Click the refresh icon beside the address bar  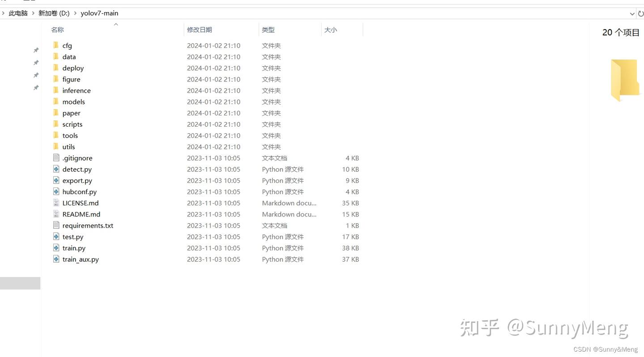coord(641,13)
